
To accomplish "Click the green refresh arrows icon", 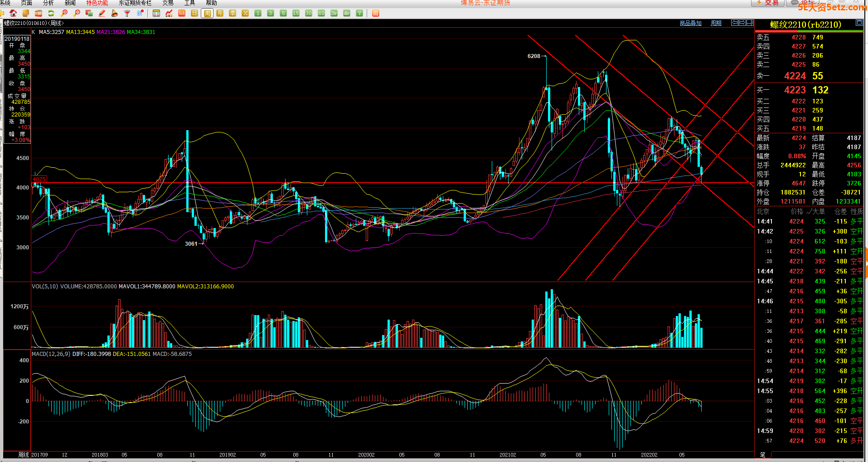I will point(51,13).
